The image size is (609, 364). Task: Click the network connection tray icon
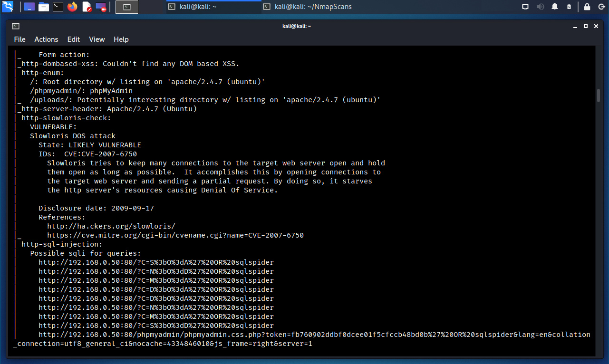pyautogui.click(x=525, y=7)
